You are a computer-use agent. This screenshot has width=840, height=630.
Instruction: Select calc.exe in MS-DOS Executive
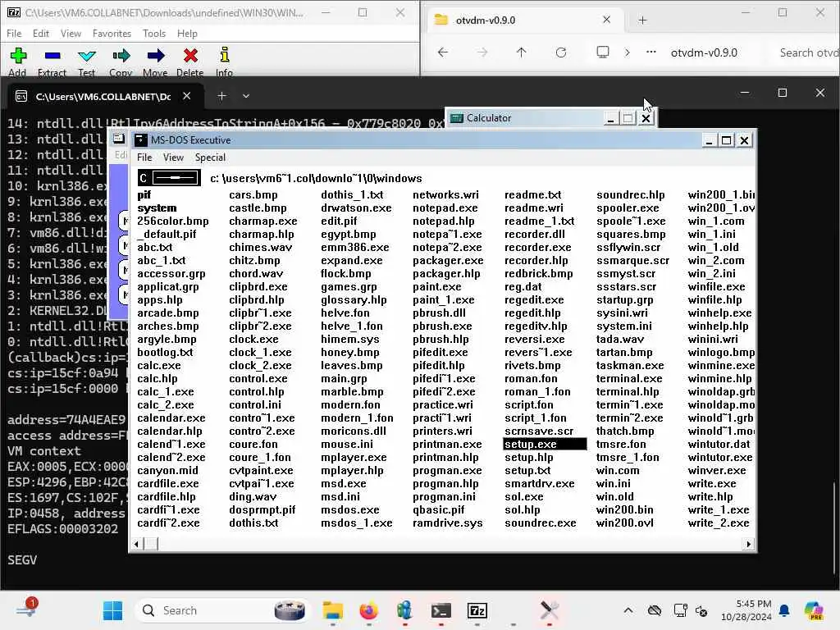[158, 365]
